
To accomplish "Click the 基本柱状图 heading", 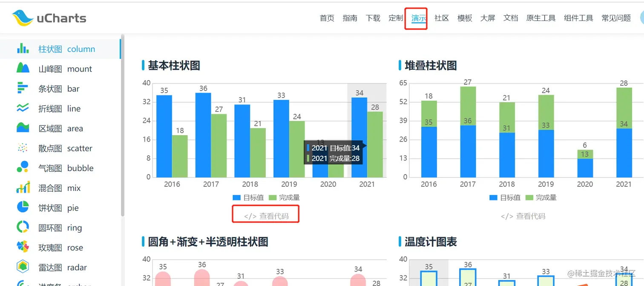I will [174, 65].
